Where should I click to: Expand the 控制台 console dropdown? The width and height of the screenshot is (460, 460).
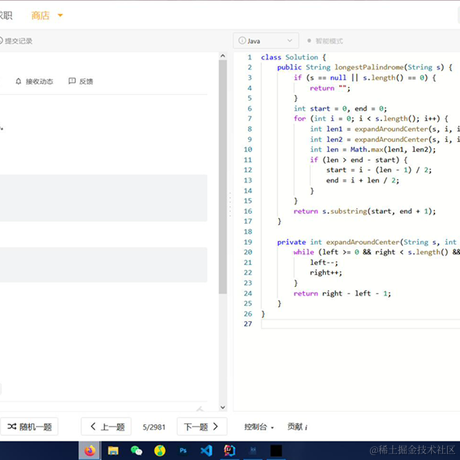point(259,427)
